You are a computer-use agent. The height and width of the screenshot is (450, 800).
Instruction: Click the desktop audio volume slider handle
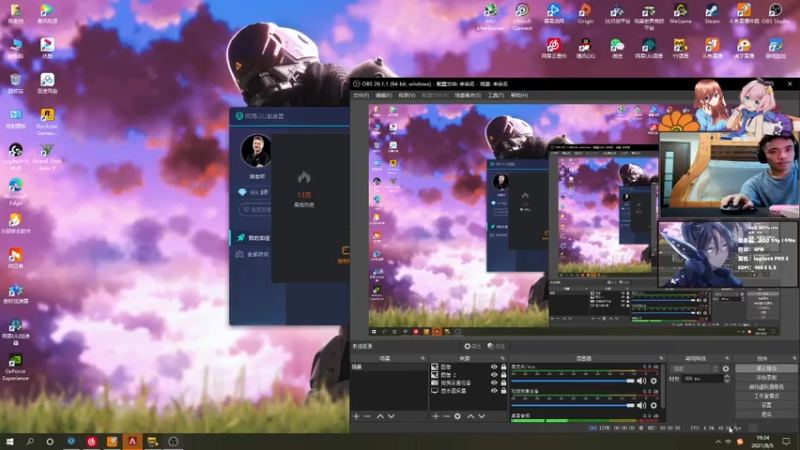(631, 406)
